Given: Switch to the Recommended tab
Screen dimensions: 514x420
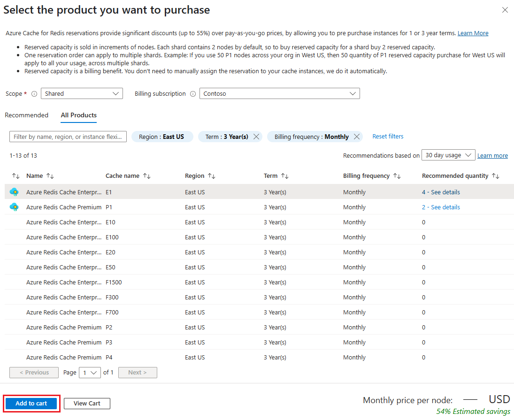Looking at the screenshot, I should [x=26, y=115].
